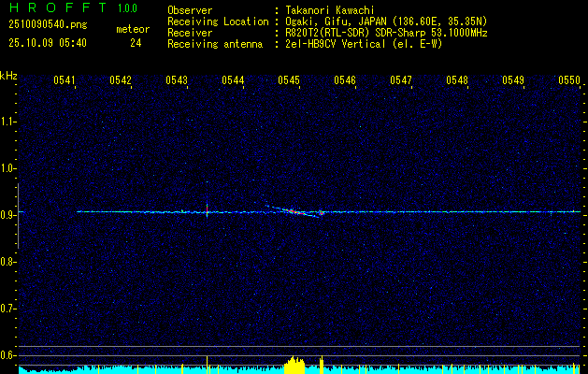
Task: Click the 0.6 frequency axis label
Action: click(x=8, y=354)
